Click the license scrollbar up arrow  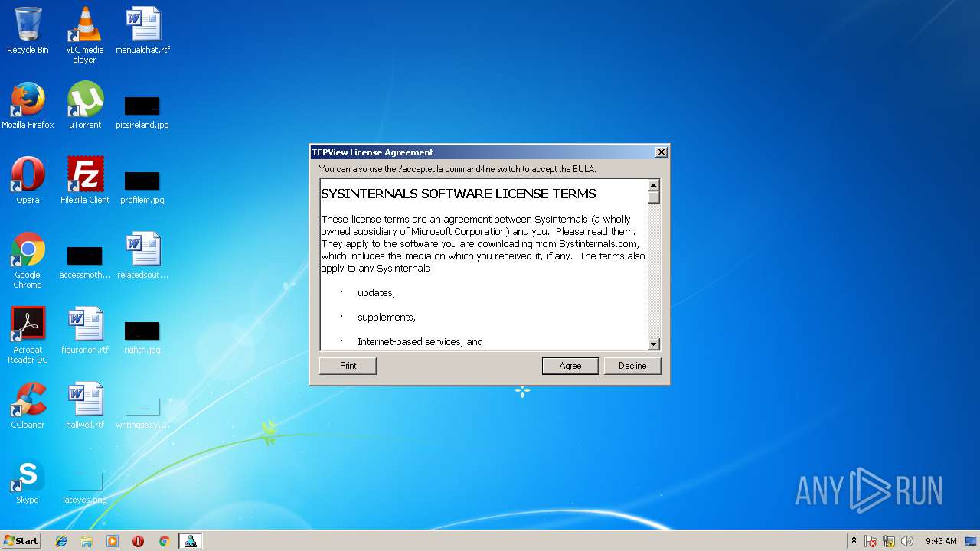pos(654,185)
